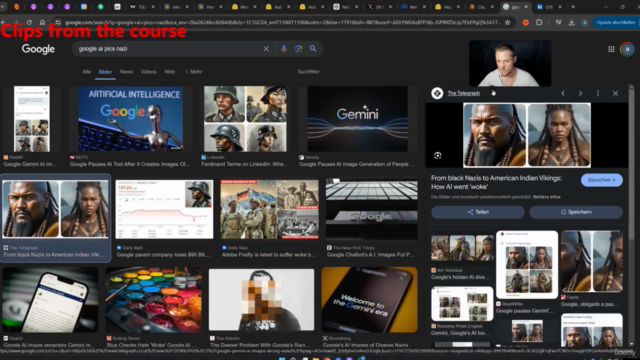Show next image in preview panel
640x360 pixels.
(x=580, y=93)
